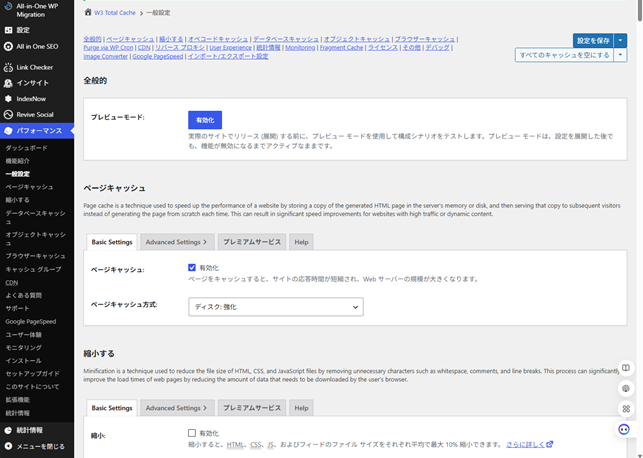
Task: Expand the arrow next to すべてのキャッシュを空にする
Action: point(620,55)
